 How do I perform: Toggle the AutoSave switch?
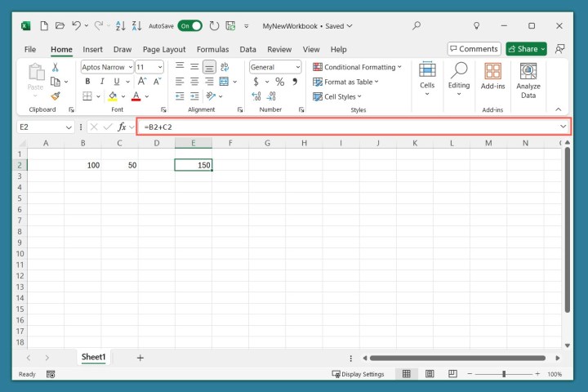189,26
